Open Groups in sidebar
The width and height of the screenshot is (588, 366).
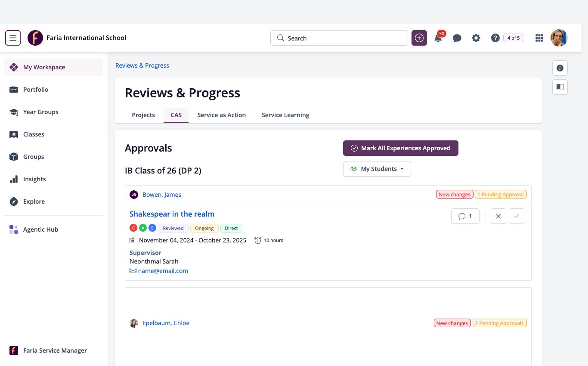click(54, 157)
